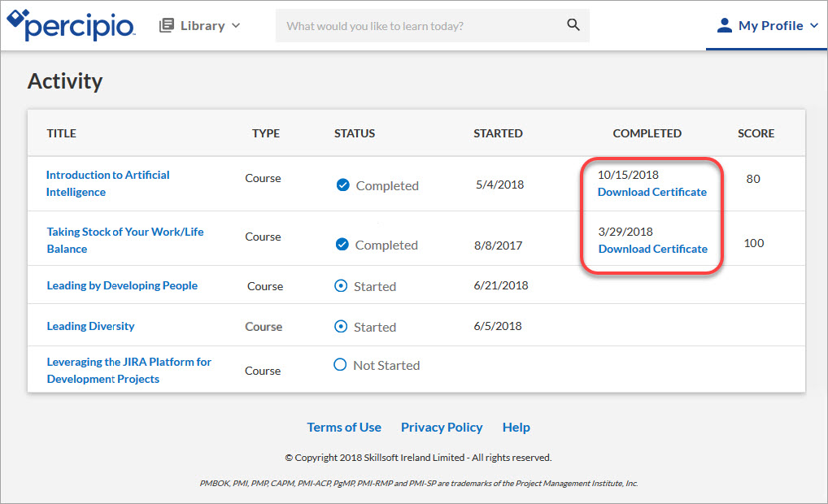Click Started status icon for Leading Diversity
Viewport: 828px width, 504px height.
pyautogui.click(x=342, y=327)
